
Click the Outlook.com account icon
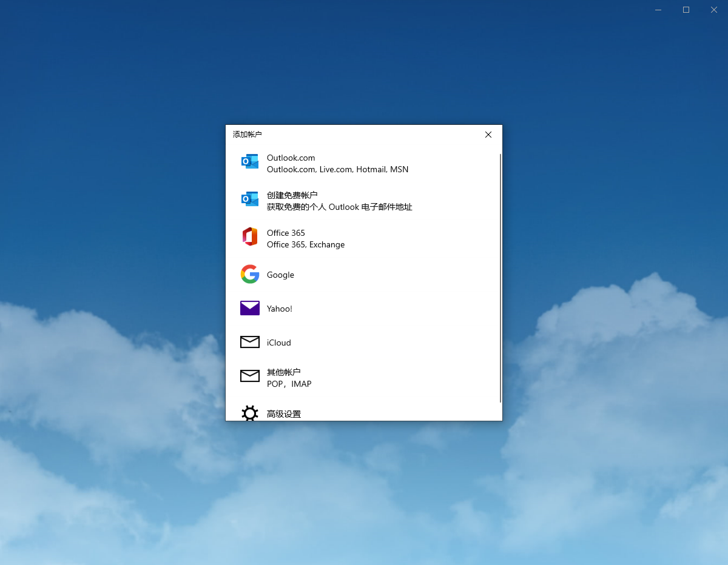click(x=250, y=161)
